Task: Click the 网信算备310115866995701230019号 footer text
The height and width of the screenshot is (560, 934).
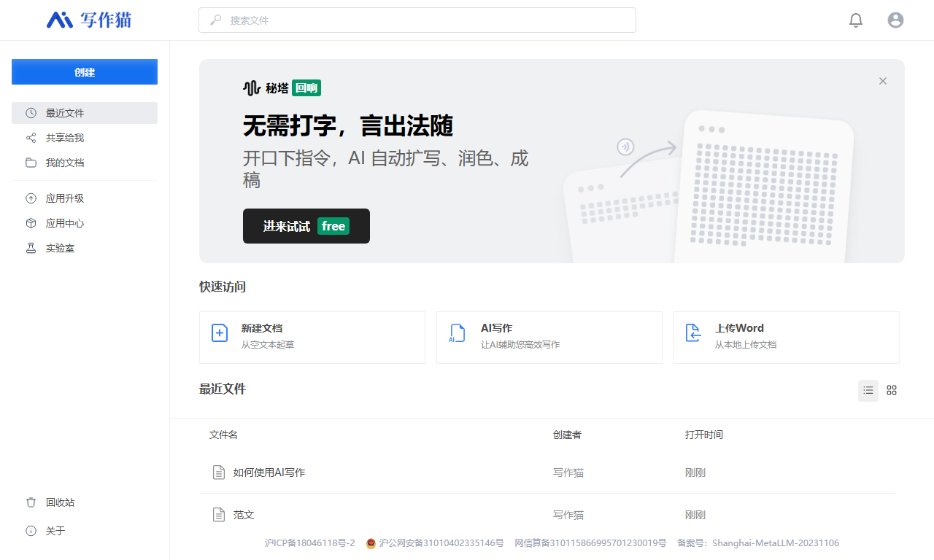Action: click(590, 543)
